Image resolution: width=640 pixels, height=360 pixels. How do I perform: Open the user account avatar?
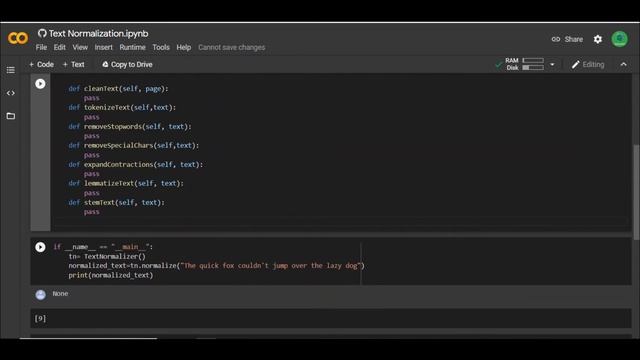tap(620, 39)
